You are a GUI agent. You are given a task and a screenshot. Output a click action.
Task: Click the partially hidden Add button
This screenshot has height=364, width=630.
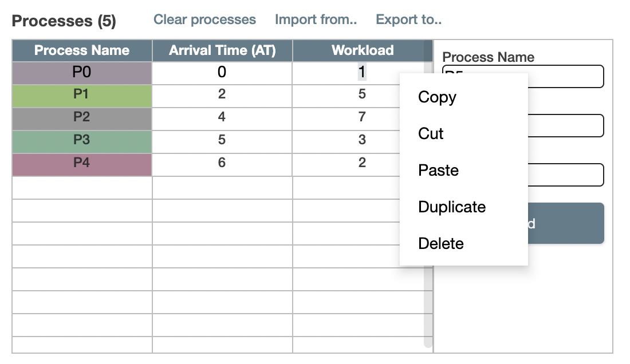567,223
